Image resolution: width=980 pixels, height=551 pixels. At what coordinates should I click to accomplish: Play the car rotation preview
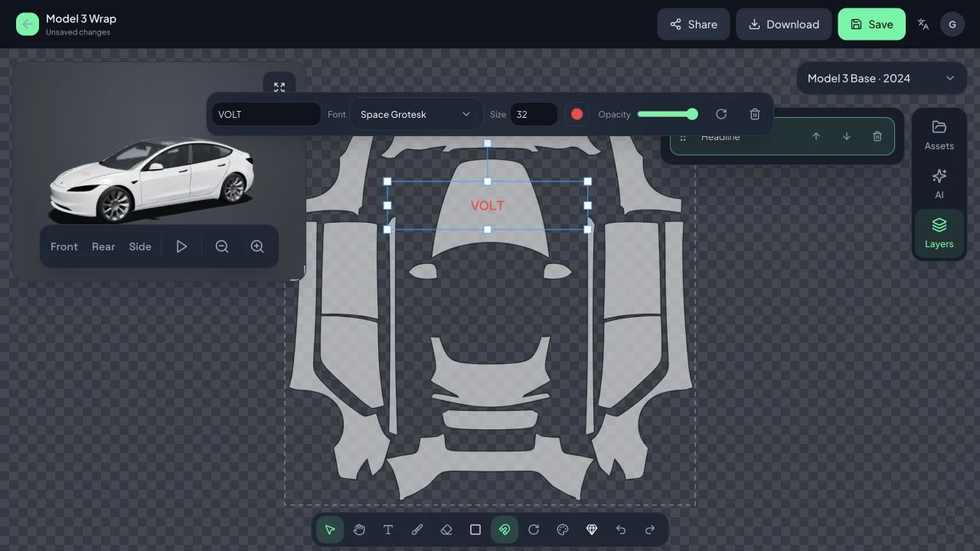point(181,246)
